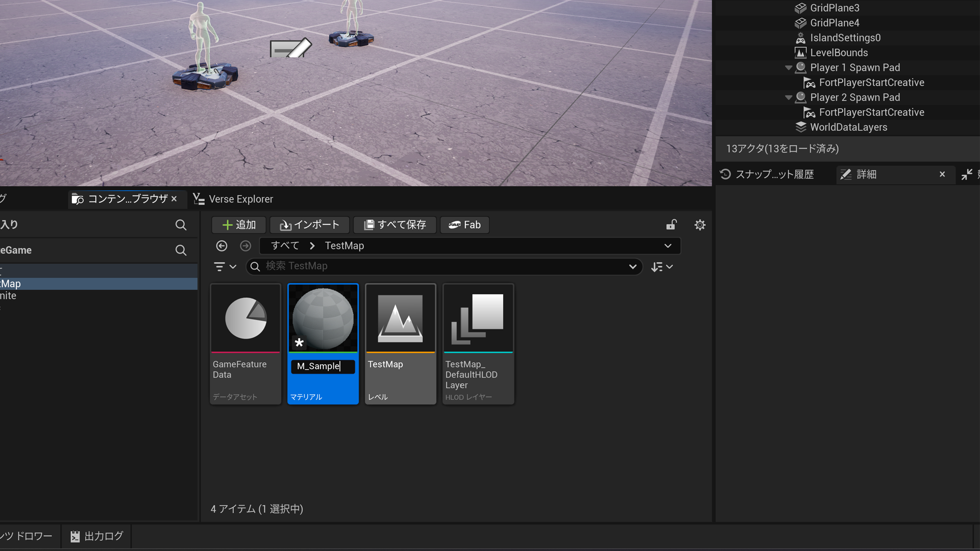The image size is (980, 551).
Task: Open the Fab marketplace button
Action: (x=464, y=224)
